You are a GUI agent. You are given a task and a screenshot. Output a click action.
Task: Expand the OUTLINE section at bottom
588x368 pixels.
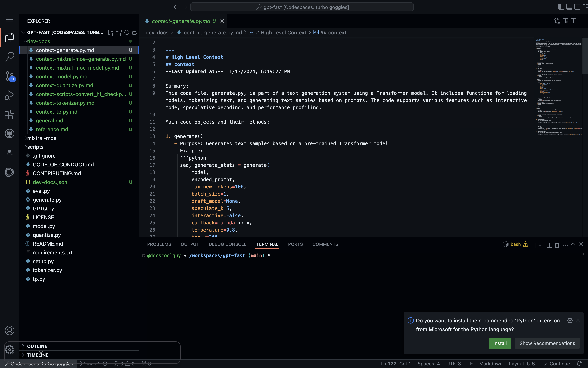point(24,346)
